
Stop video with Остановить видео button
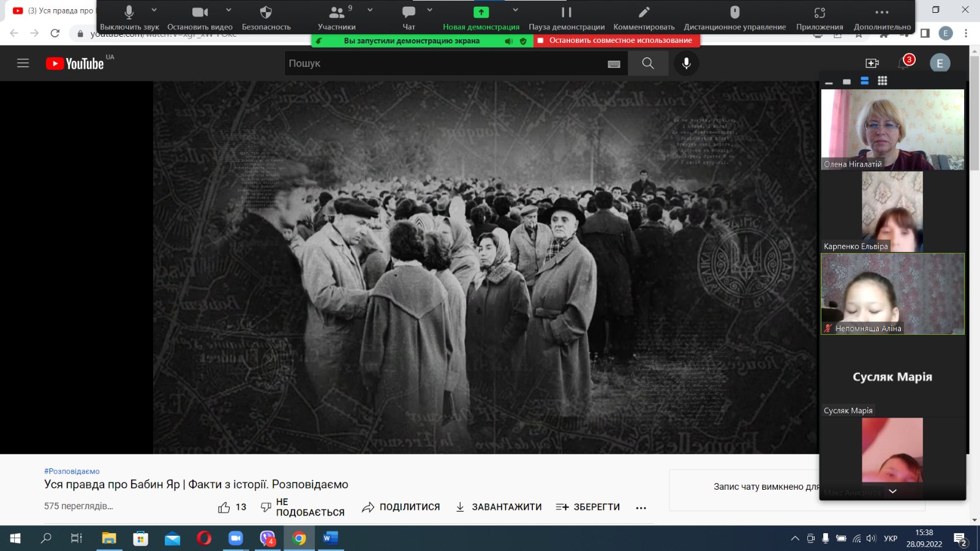200,18
